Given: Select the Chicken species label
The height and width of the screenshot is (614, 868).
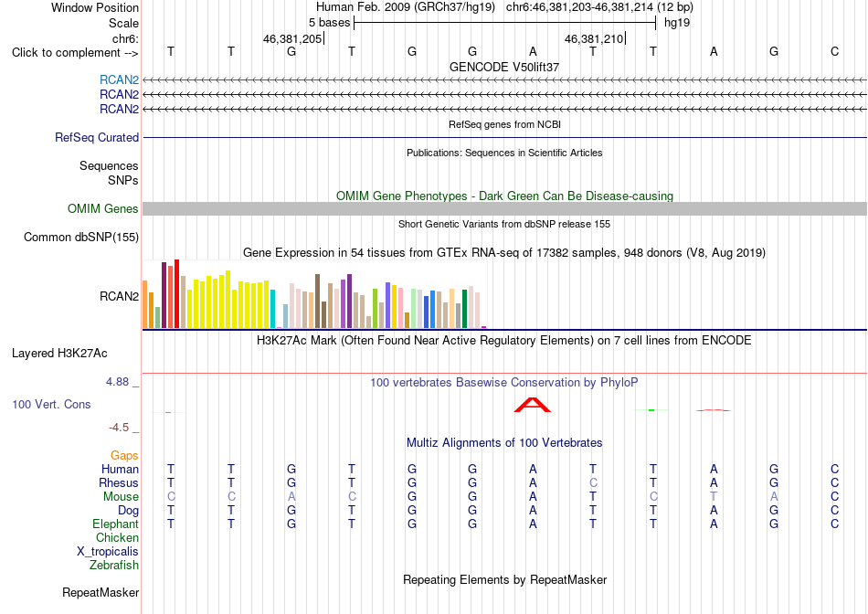Looking at the screenshot, I should (x=117, y=537).
